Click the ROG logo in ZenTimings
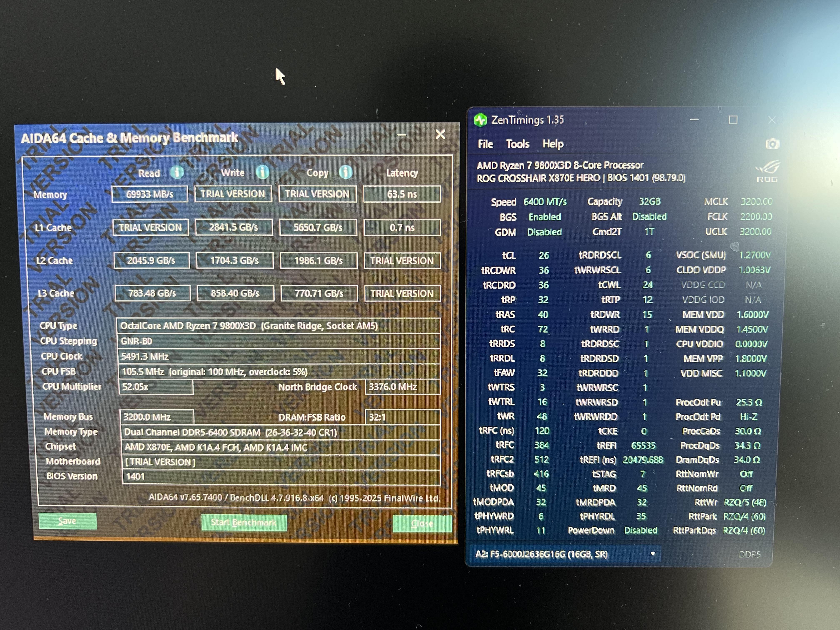The height and width of the screenshot is (630, 840). coord(767,172)
